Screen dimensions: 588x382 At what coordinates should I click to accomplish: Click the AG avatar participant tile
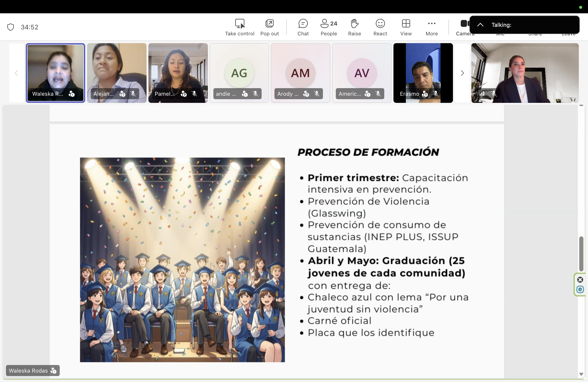(239, 73)
